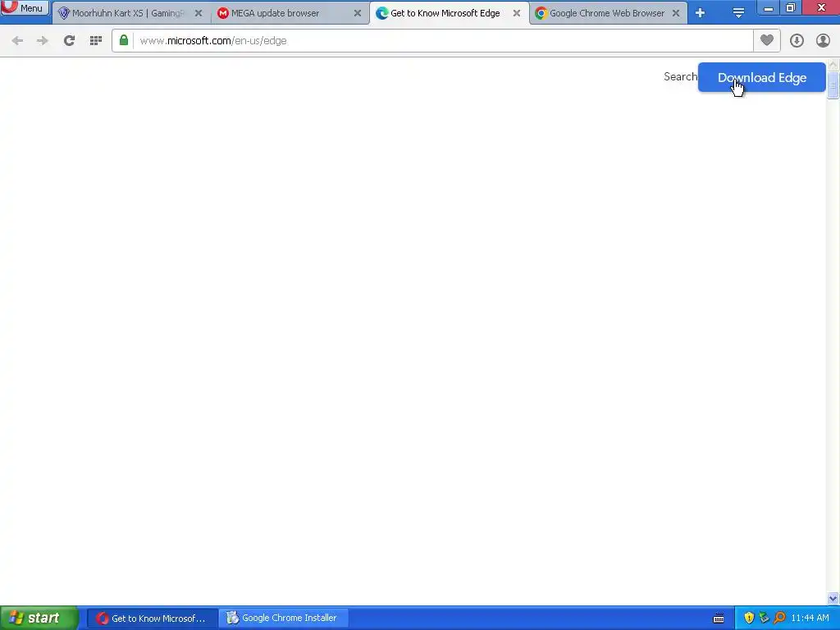Close the Google Chrome Web Browser tab
Screen dimensions: 840x630
676,13
